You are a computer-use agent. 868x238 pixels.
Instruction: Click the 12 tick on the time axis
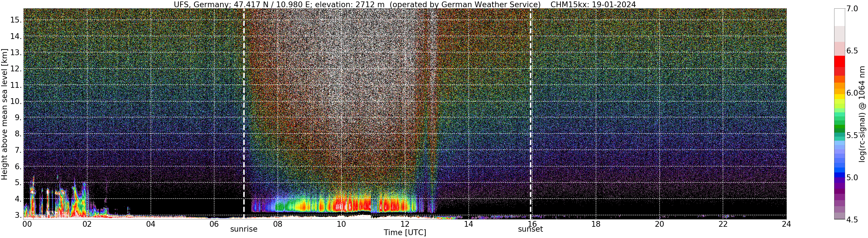405,224
